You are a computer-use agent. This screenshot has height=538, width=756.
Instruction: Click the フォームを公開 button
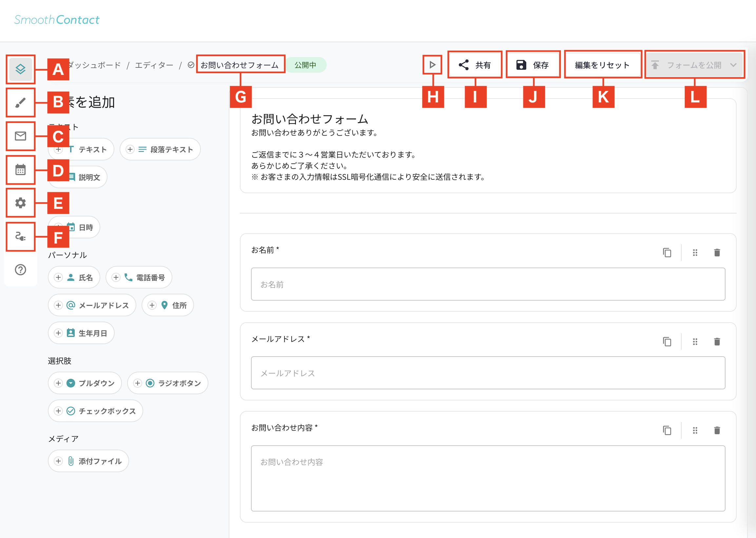click(x=694, y=65)
